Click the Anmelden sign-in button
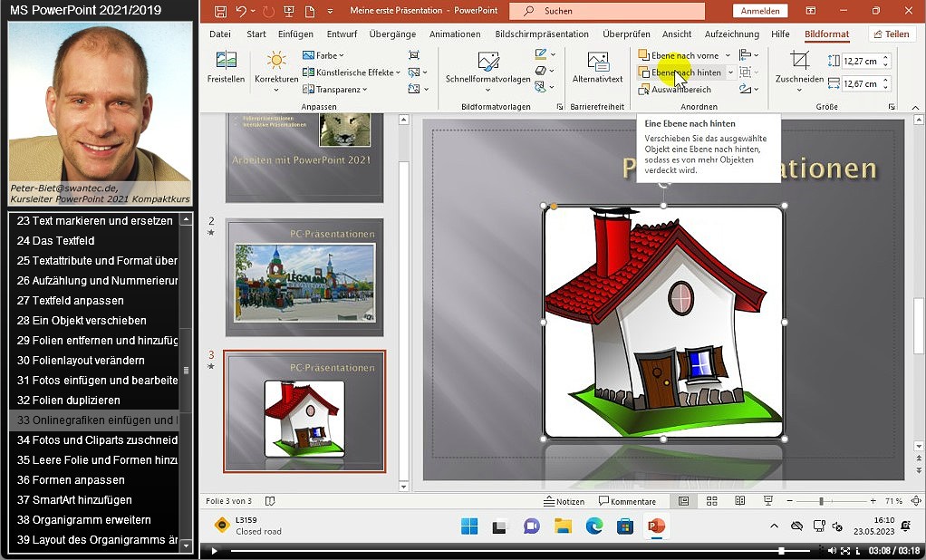This screenshot has width=926, height=560. (x=759, y=11)
